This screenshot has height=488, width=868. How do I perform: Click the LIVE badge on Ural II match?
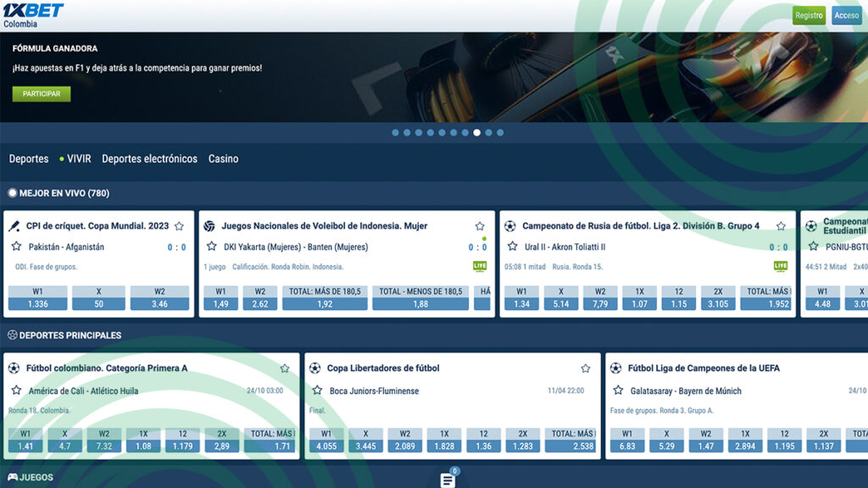781,266
